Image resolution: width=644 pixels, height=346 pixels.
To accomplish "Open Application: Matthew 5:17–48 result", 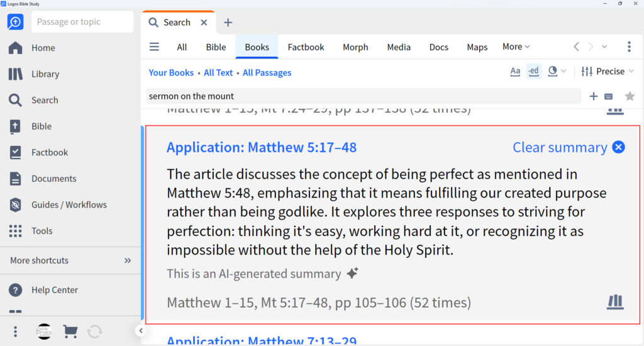I will point(262,148).
